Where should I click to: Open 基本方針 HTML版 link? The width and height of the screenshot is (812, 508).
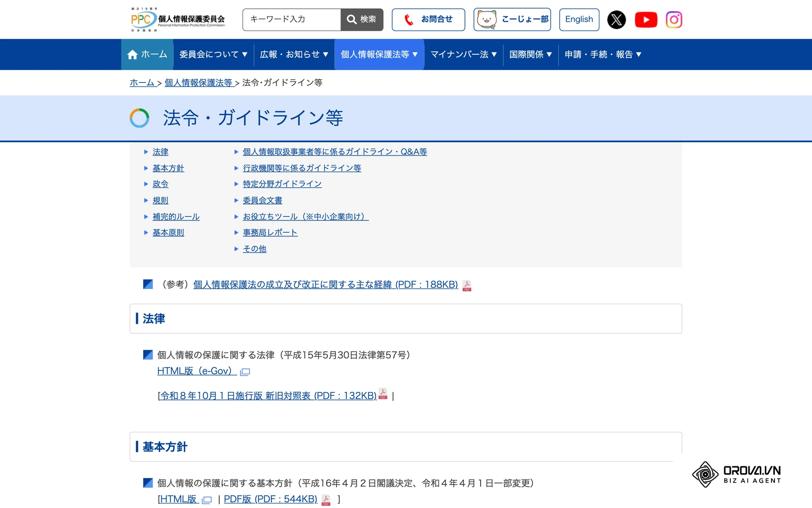(x=178, y=499)
